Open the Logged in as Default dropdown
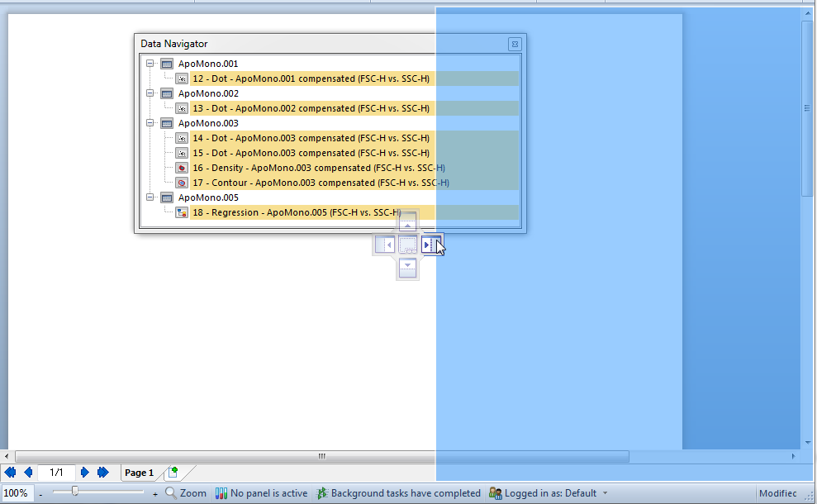Viewport: 817px width, 504px height. (x=605, y=493)
